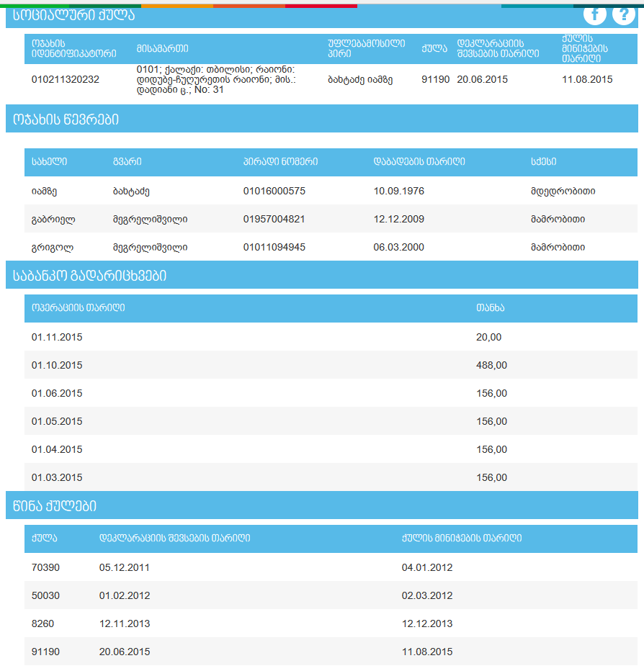Click the 'დაბადების თარიღი' column header

pos(419,162)
